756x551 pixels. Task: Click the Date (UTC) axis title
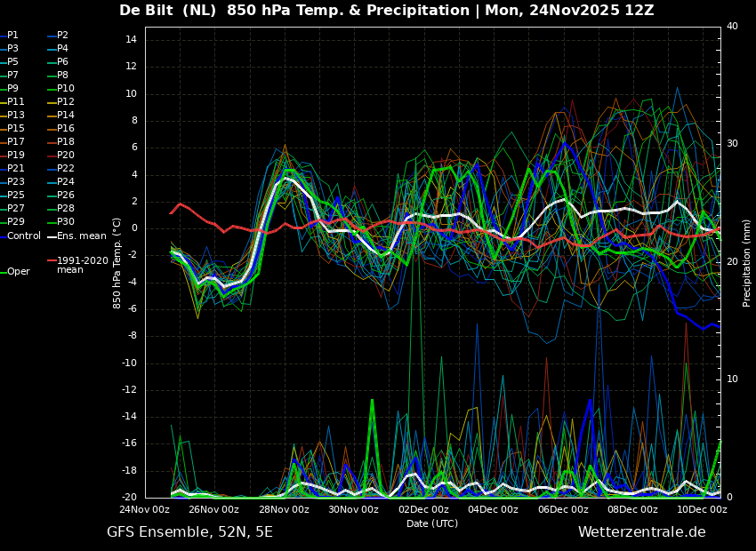pos(432,523)
